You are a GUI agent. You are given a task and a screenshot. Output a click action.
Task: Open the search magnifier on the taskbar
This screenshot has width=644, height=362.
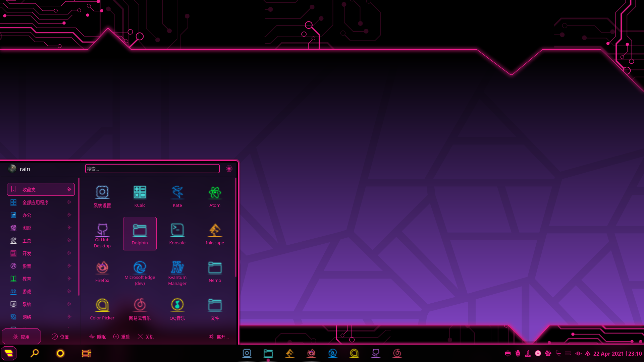pos(35,353)
